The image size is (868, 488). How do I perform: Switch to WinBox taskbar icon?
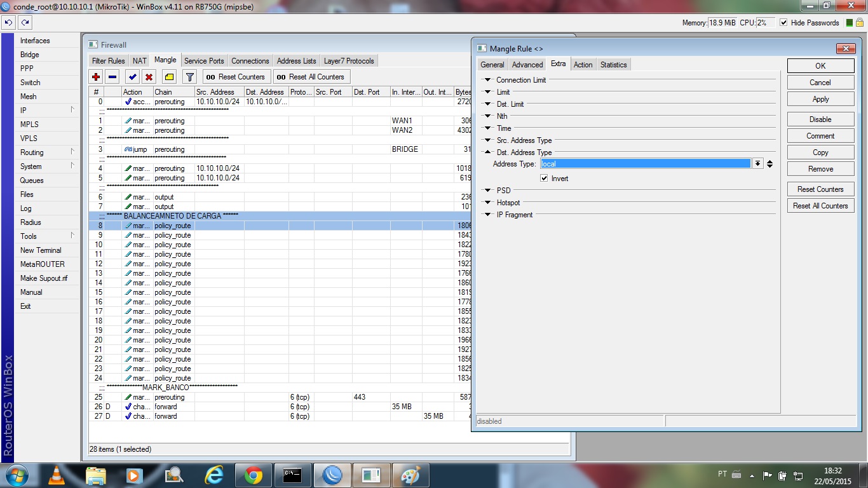(x=332, y=475)
